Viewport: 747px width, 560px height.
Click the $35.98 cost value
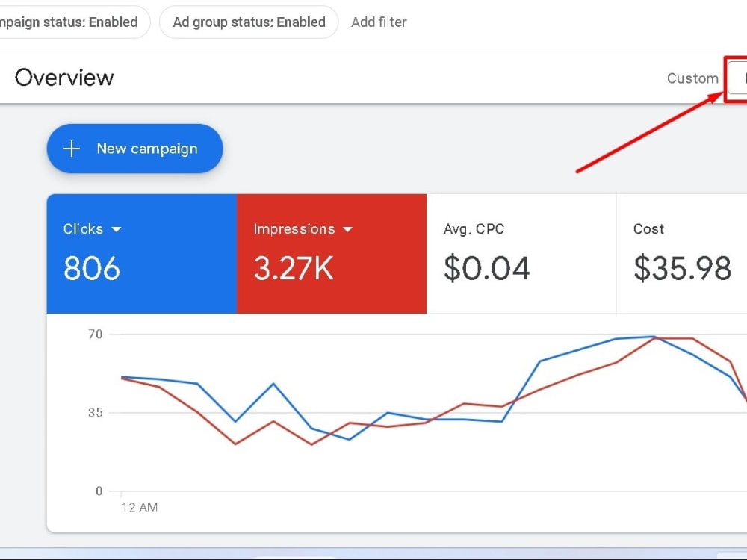pyautogui.click(x=682, y=268)
